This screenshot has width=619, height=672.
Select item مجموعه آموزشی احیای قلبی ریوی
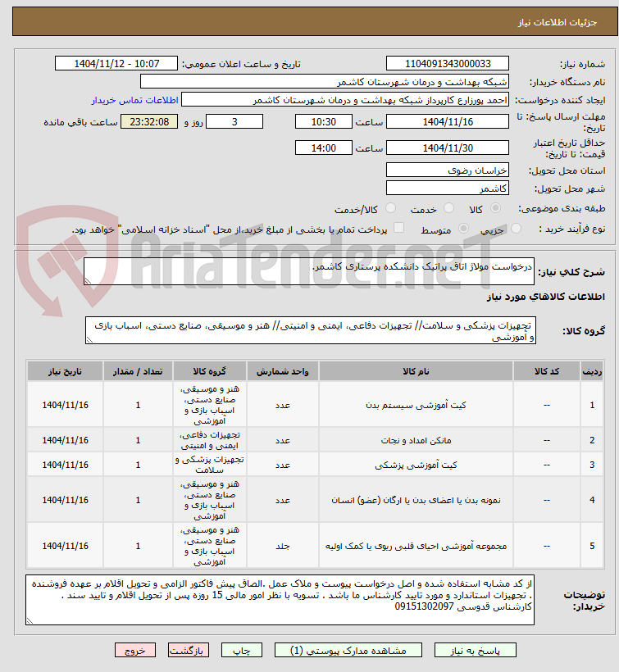pos(416,546)
